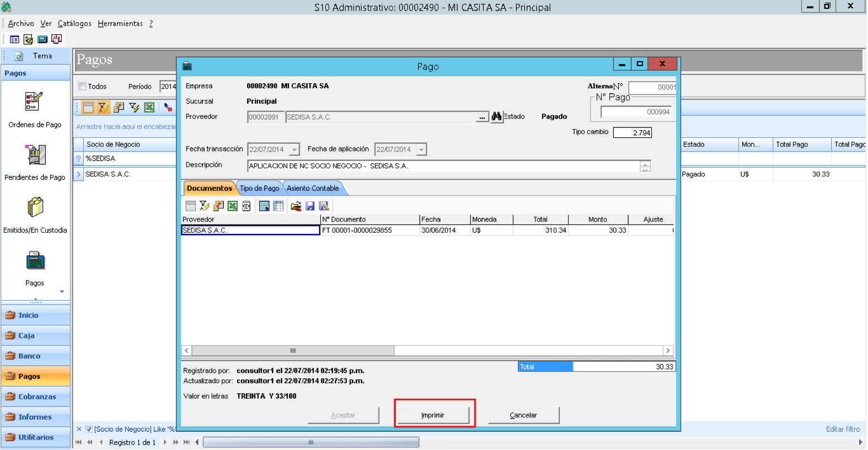This screenshot has width=868, height=450.
Task: Open the Catálogos menu
Action: (x=74, y=23)
